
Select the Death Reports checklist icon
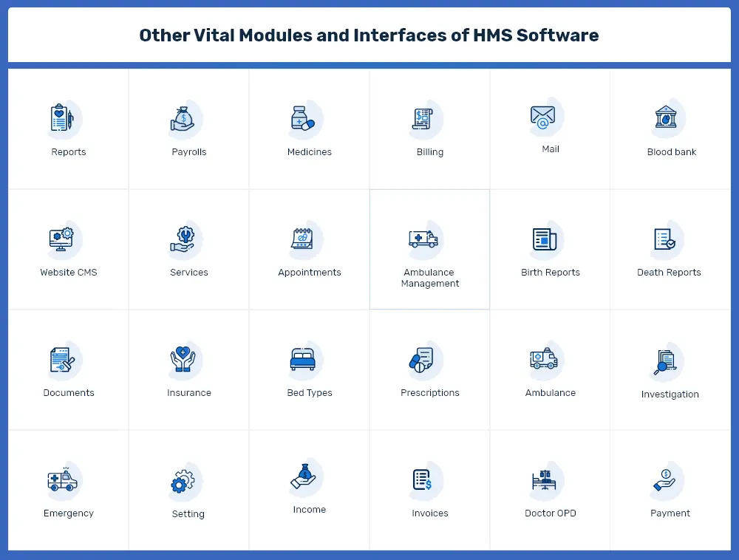pyautogui.click(x=665, y=239)
